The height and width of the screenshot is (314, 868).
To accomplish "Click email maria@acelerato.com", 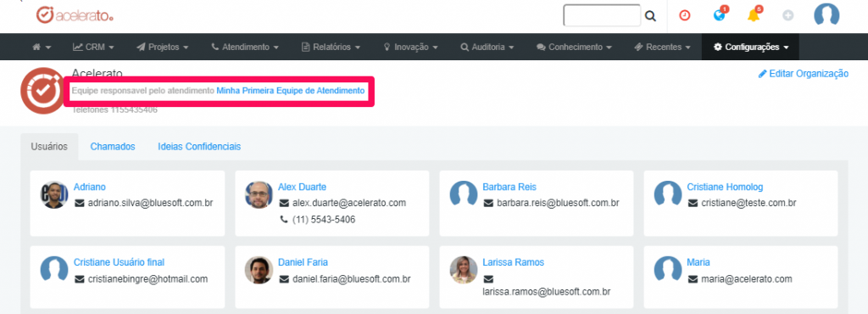I will coord(747,279).
